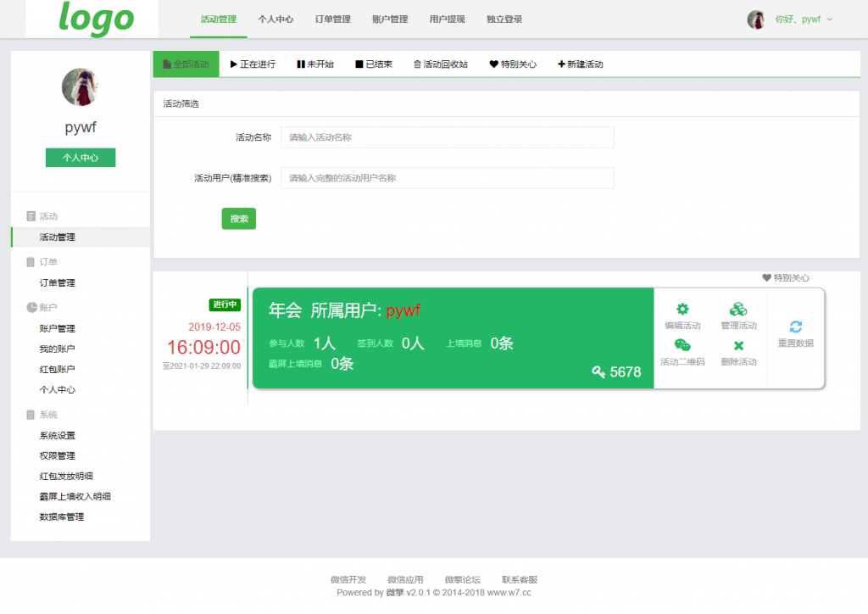The width and height of the screenshot is (868, 614).
Task: Click the 系统 section clipboard icon
Action: 31,415
